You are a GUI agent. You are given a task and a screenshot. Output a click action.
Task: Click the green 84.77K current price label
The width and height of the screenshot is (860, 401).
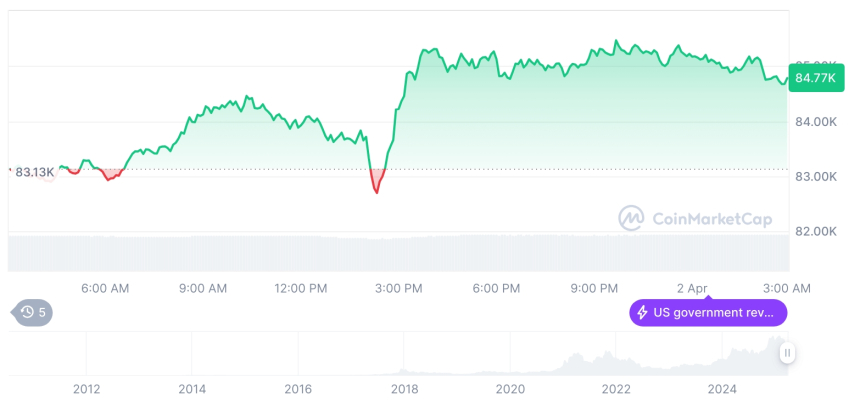(x=816, y=77)
